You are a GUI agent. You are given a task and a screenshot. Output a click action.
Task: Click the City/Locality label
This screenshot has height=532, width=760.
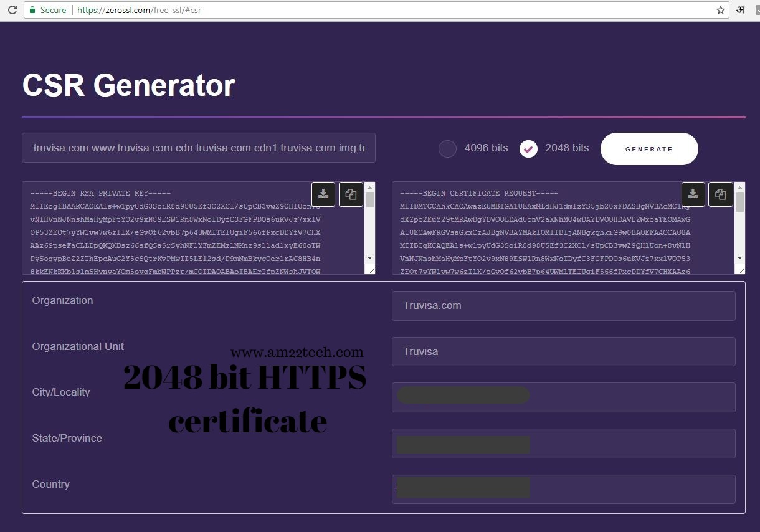[x=61, y=392]
